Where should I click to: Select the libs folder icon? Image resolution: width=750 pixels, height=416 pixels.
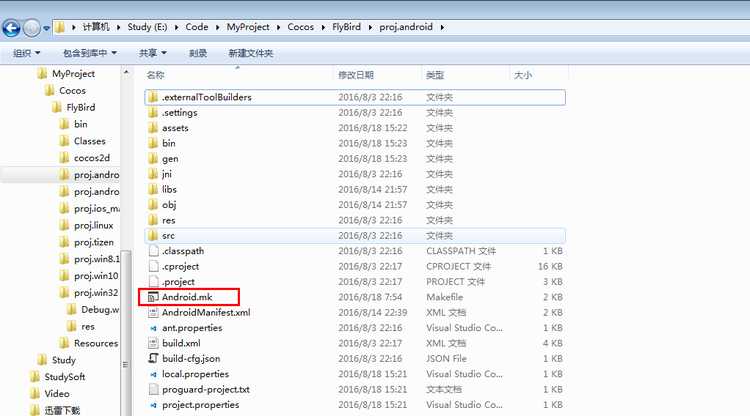pos(153,189)
